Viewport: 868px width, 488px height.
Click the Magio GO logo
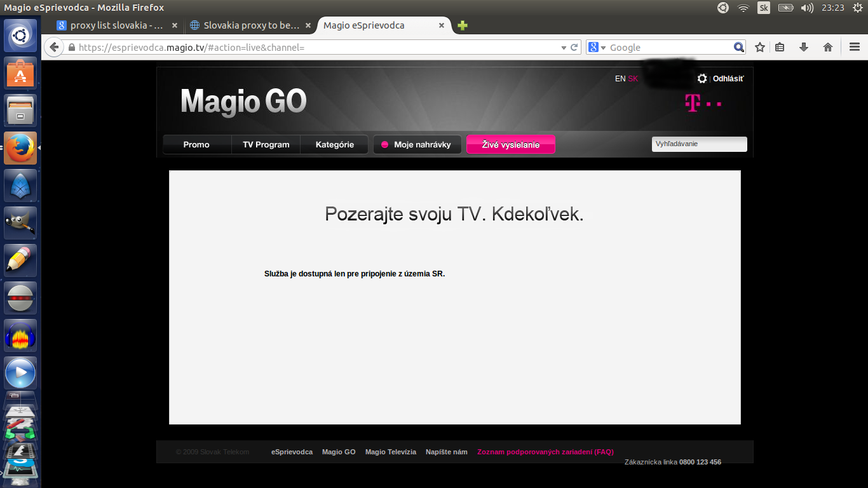243,102
